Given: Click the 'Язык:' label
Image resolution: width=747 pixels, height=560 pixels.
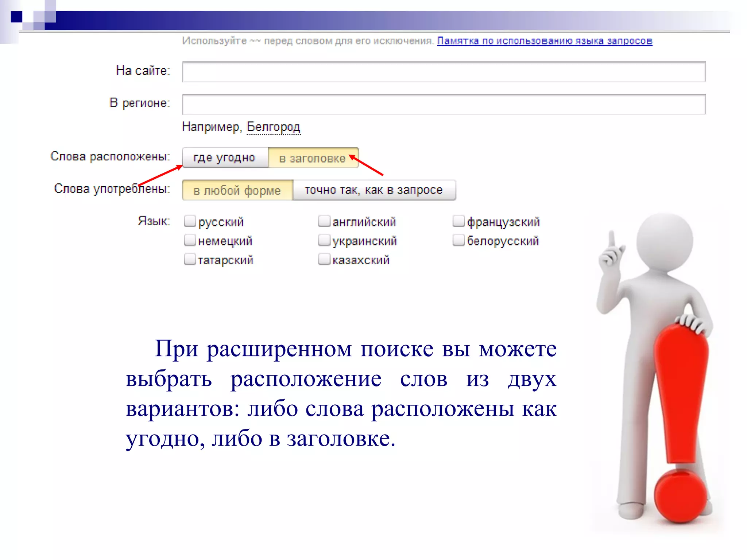Looking at the screenshot, I should [x=154, y=221].
